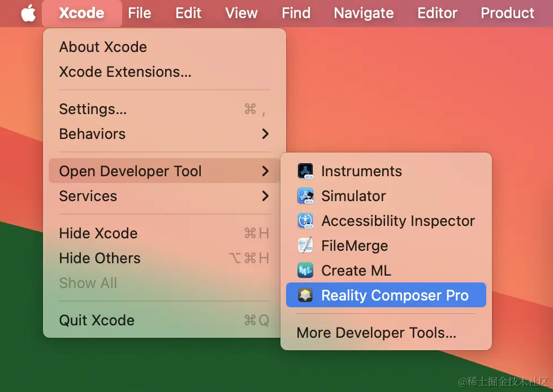Open the Find menu

pos(296,13)
